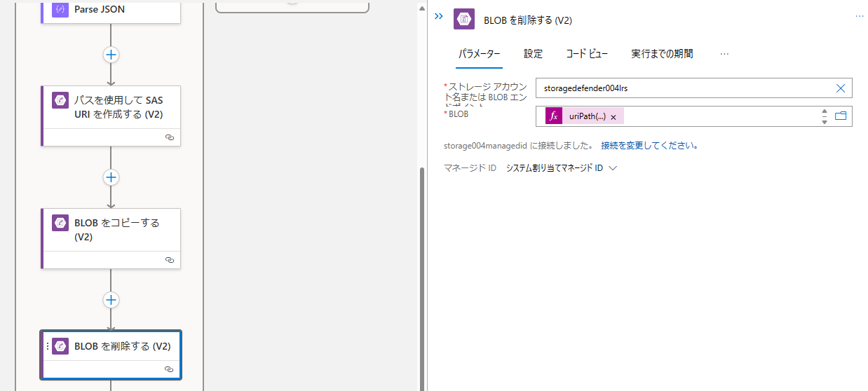868x391 pixels.
Task: Add a step below BLOB copy action
Action: 111,300
